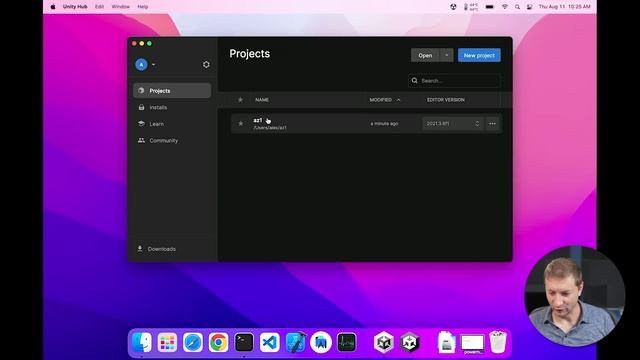Launch Google Chrome from the dock

click(x=218, y=342)
